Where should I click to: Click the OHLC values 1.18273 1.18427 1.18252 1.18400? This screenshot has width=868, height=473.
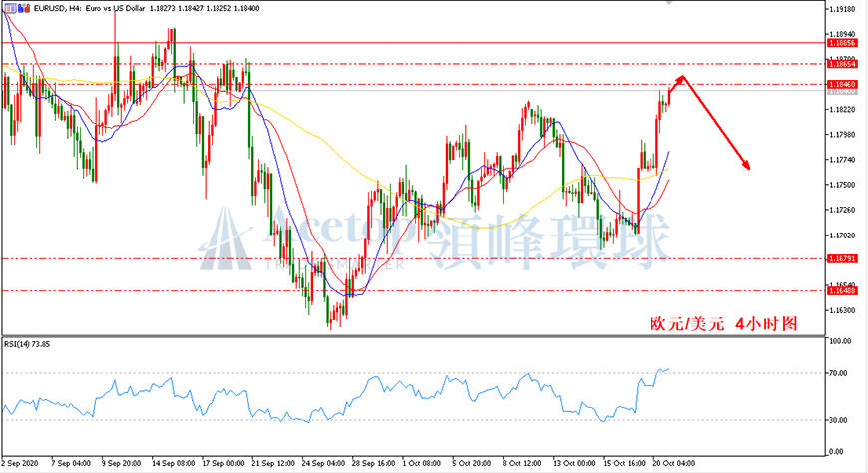pos(205,8)
